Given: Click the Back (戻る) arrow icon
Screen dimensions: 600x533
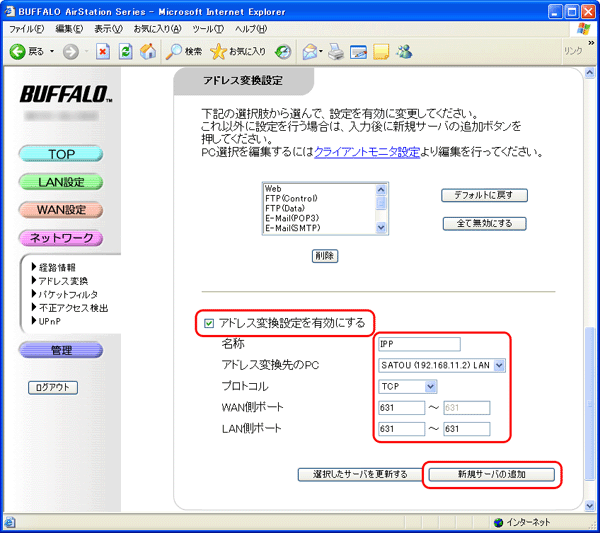Looking at the screenshot, I should 17,51.
